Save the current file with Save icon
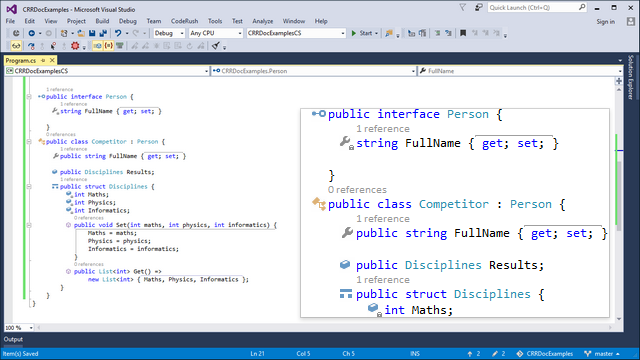The height and width of the screenshot is (360, 640). coord(92,33)
